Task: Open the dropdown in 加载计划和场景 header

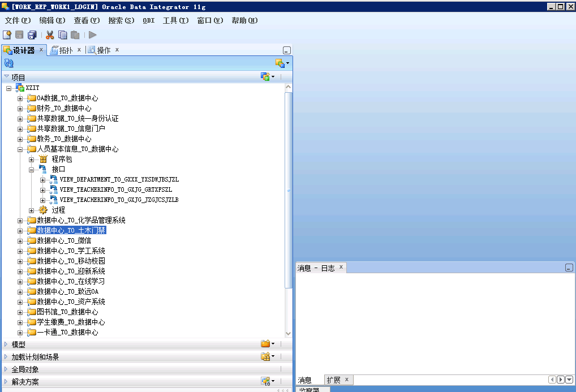Action: coord(268,356)
